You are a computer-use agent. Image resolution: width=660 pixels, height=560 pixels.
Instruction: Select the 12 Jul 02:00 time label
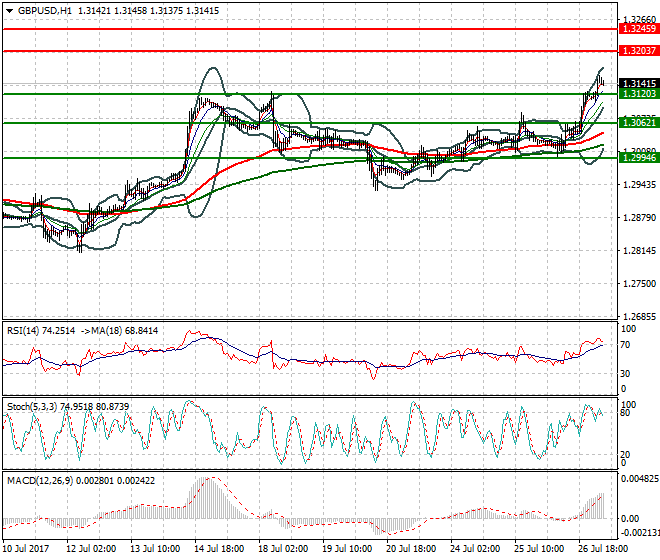coord(91,549)
